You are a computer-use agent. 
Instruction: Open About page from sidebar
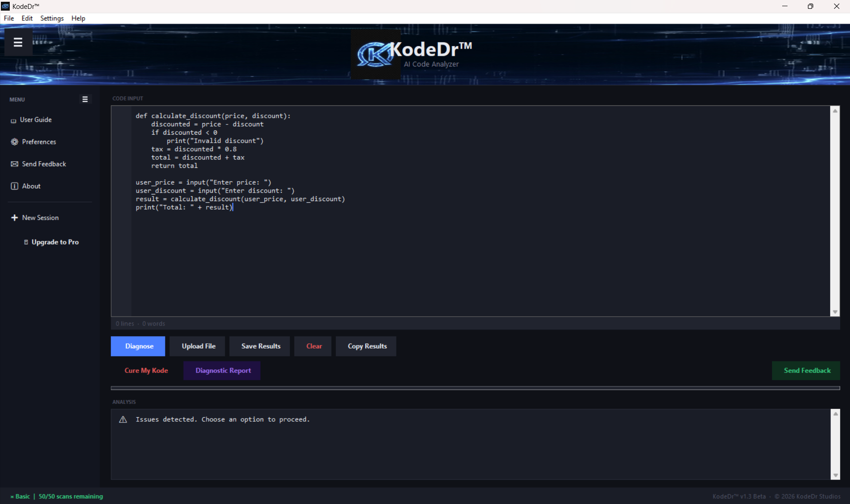[26, 186]
